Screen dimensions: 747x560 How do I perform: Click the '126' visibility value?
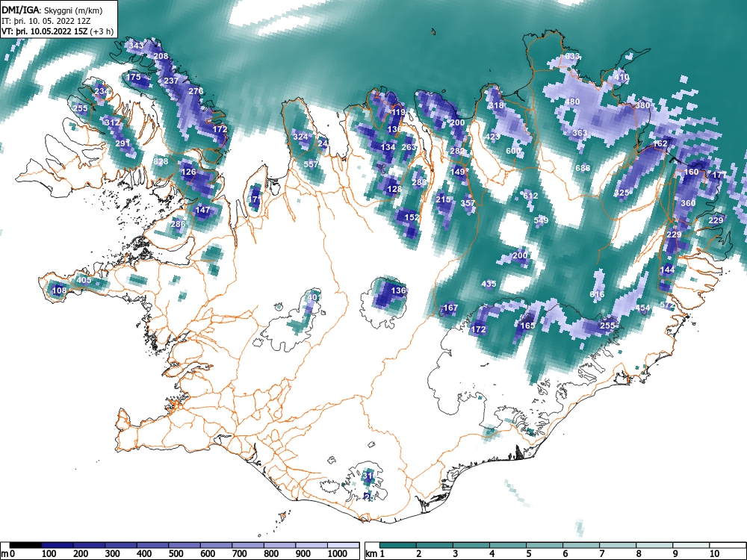coord(189,172)
